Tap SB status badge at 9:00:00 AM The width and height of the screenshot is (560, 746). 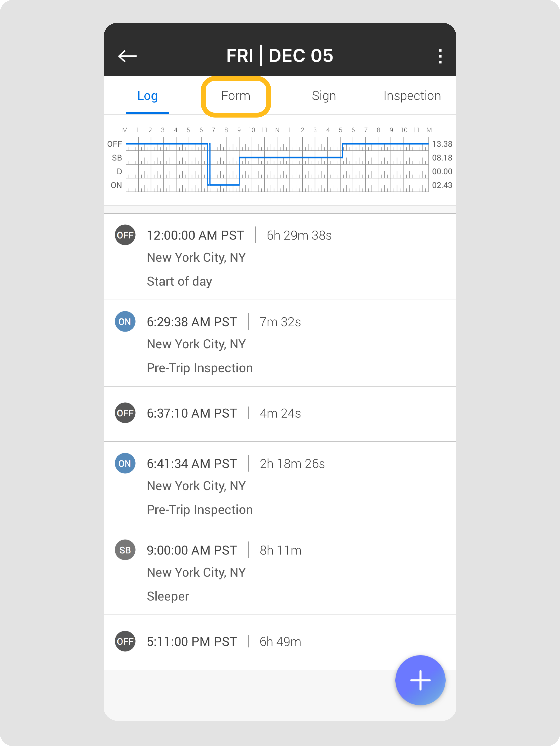click(125, 550)
